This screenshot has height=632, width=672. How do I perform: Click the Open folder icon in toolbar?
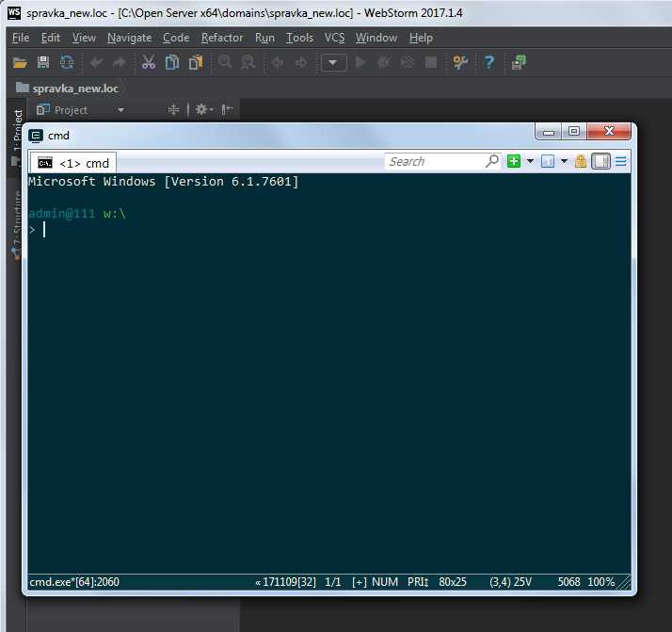[x=20, y=62]
